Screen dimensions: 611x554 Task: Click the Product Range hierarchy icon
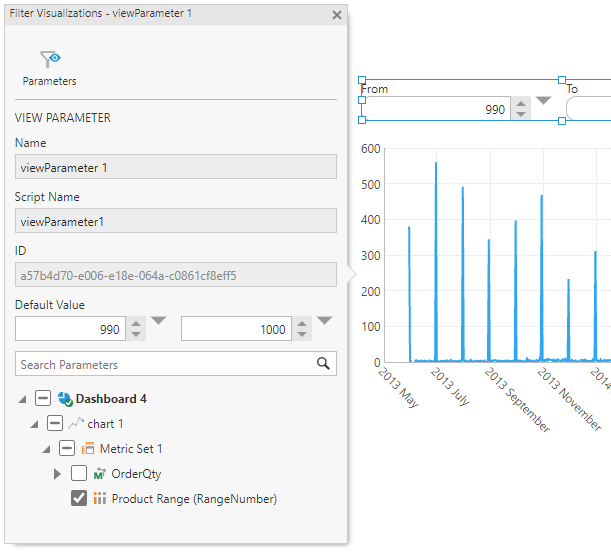[x=100, y=499]
